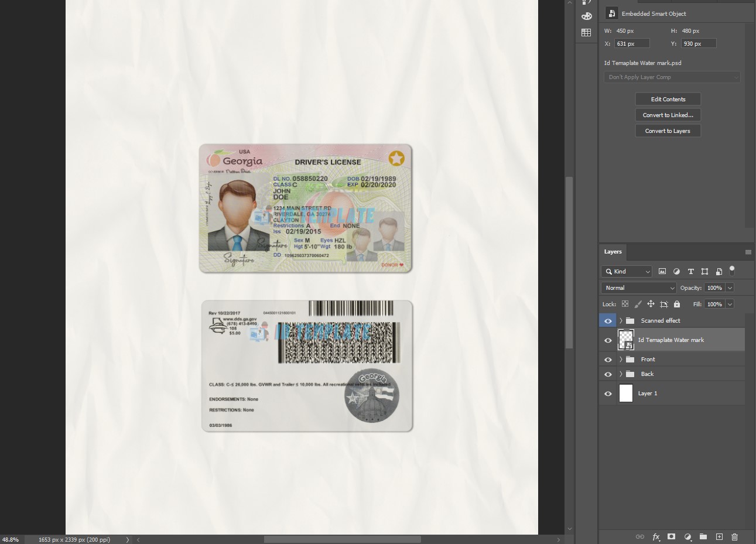Hide the Id Temaplate Water mark layer

coord(608,340)
